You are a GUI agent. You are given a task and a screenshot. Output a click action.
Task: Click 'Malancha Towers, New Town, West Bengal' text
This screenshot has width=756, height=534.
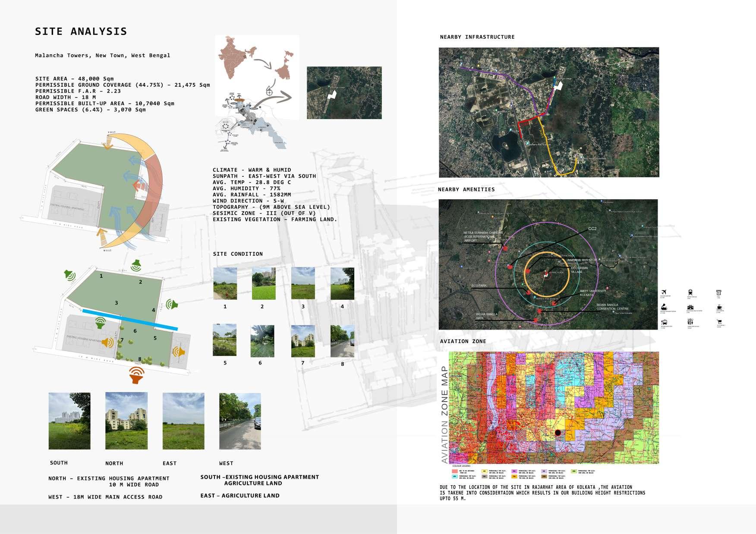(x=103, y=55)
